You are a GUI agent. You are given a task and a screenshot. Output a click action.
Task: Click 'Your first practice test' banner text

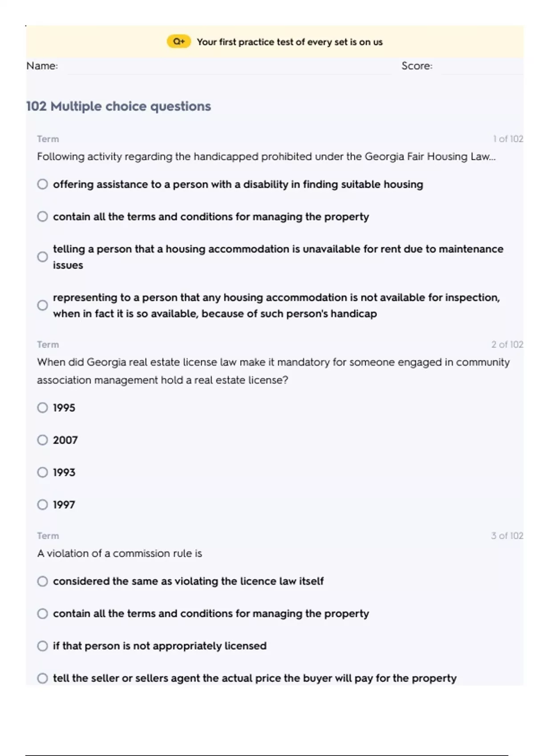pos(289,42)
